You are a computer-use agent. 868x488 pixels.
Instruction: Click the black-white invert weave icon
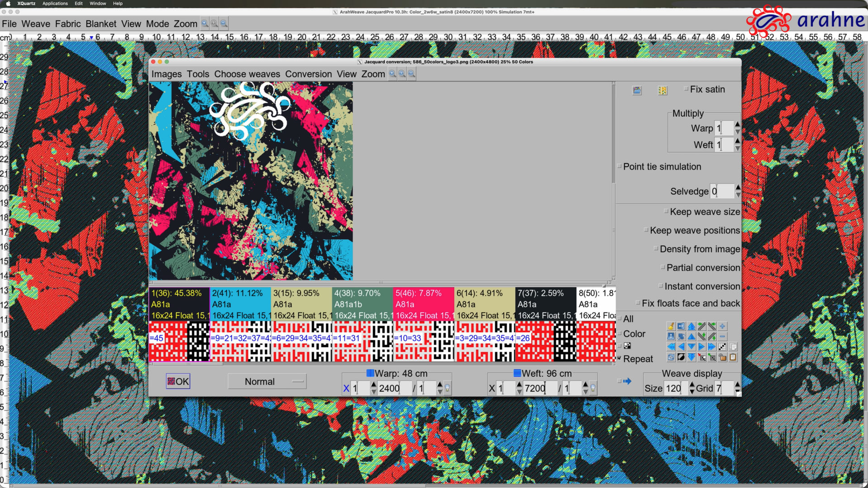681,358
